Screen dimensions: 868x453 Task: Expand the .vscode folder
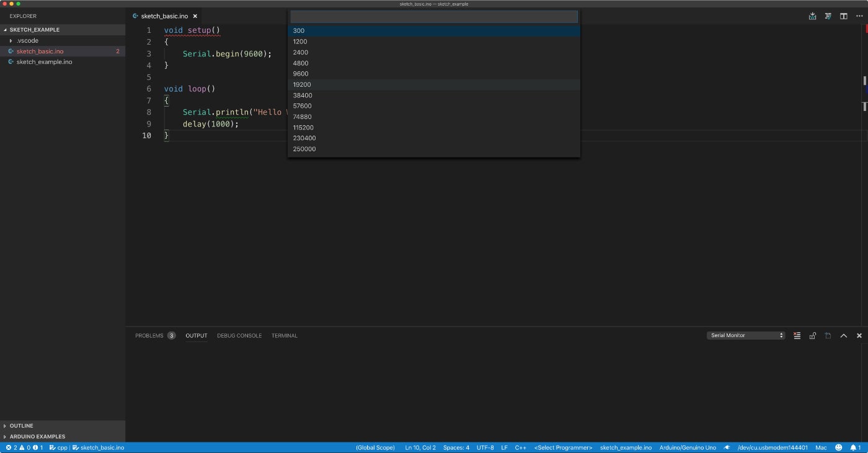point(63,40)
